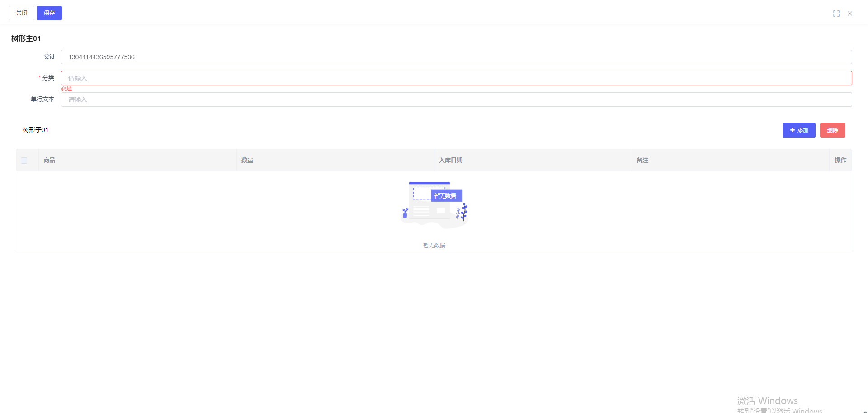Add a new row with 添加

[798, 130]
